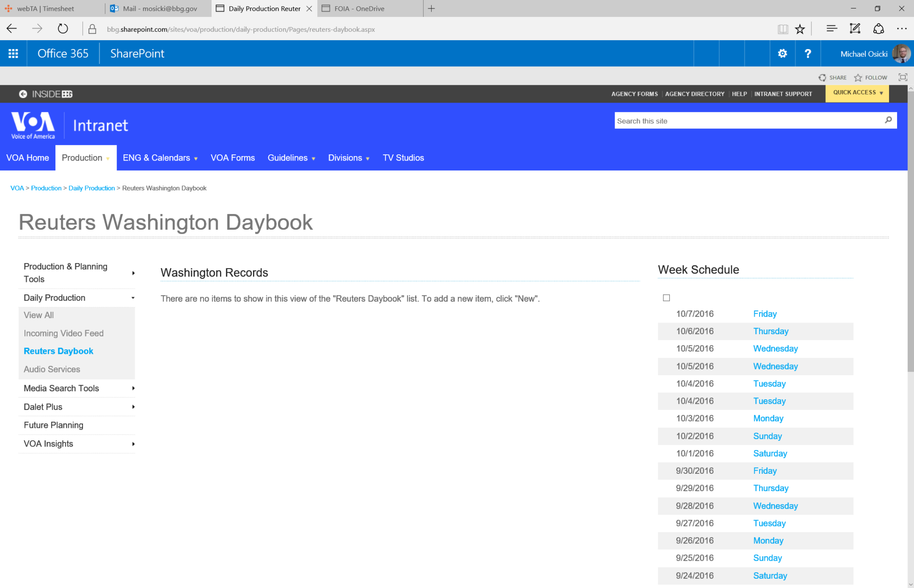Toggle Edge reading view icon

782,29
